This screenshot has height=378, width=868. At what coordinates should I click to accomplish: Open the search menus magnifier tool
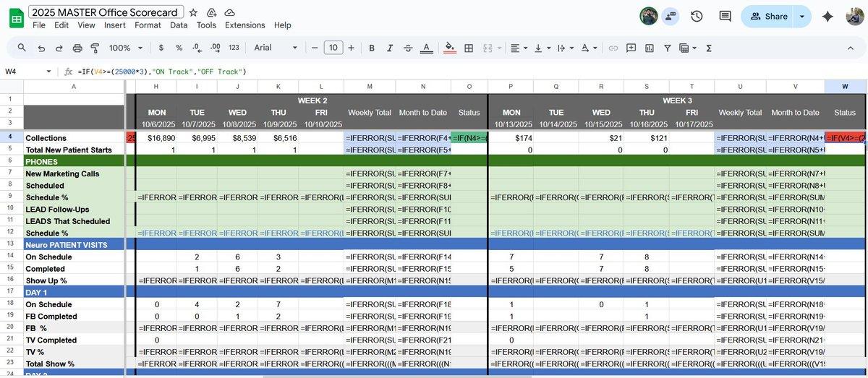(22, 48)
